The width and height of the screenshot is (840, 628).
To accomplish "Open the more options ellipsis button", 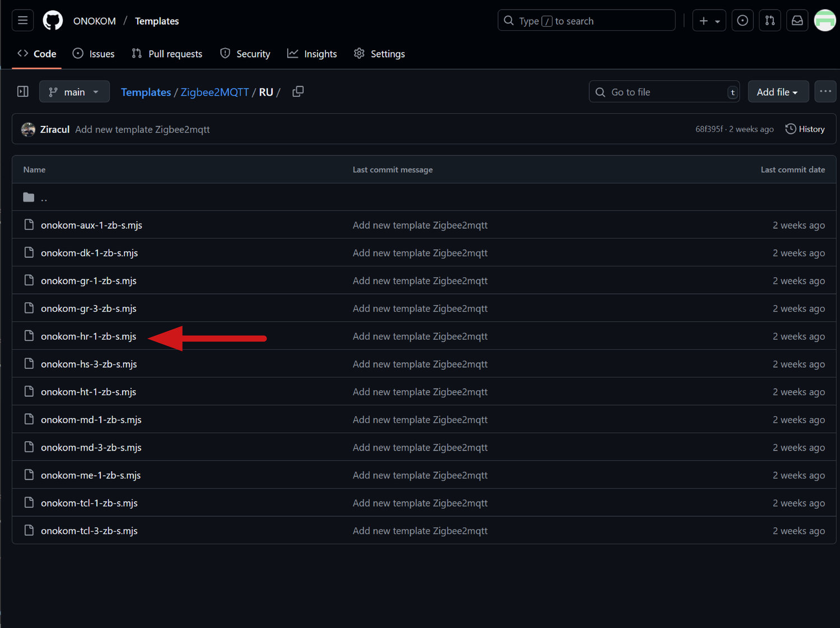I will click(825, 91).
